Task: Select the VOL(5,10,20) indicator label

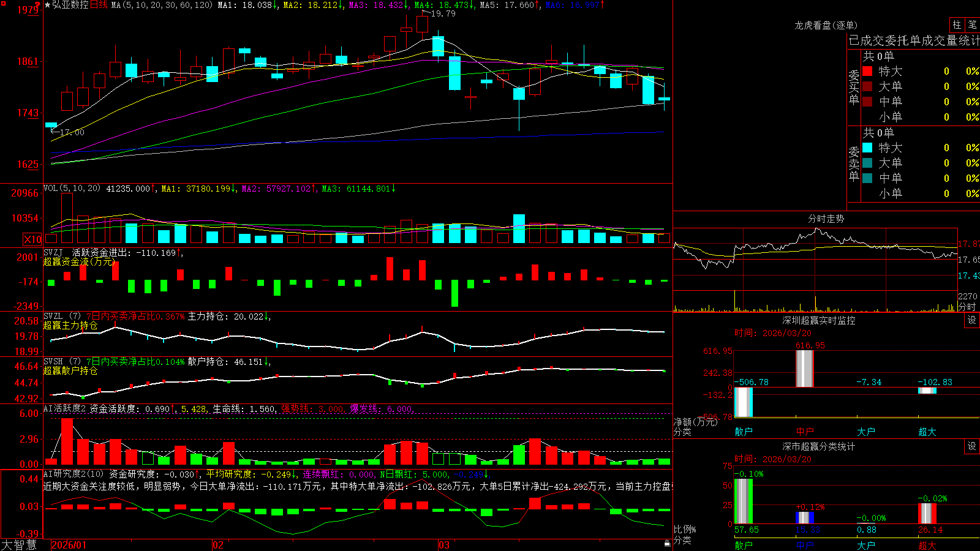Action: (72, 189)
